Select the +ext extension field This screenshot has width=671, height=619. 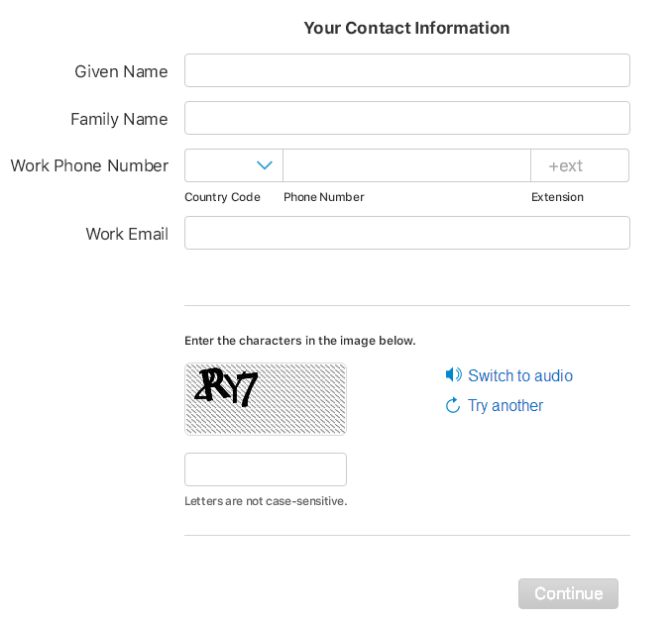point(580,165)
